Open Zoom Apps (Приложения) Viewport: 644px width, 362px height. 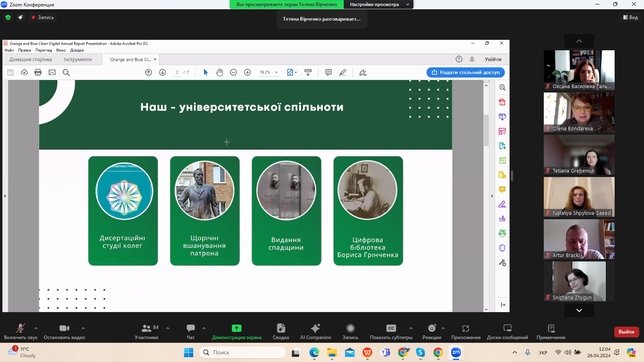pyautogui.click(x=466, y=331)
